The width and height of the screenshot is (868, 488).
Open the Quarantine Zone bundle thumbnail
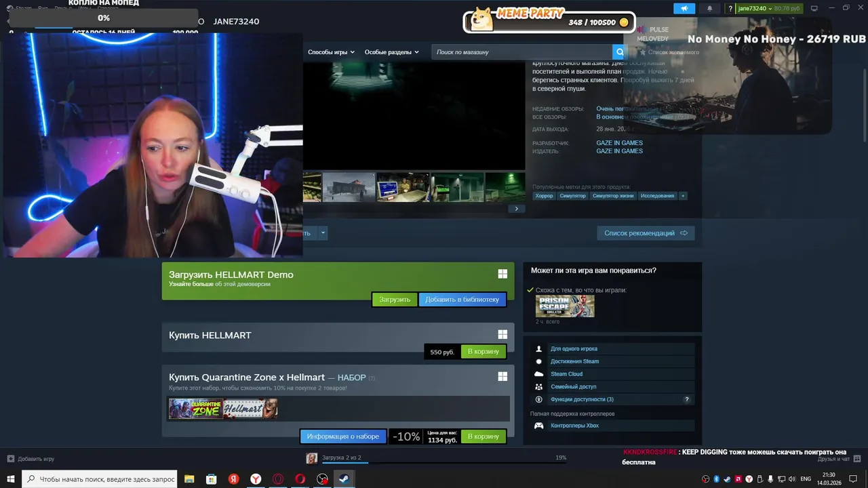click(x=196, y=409)
